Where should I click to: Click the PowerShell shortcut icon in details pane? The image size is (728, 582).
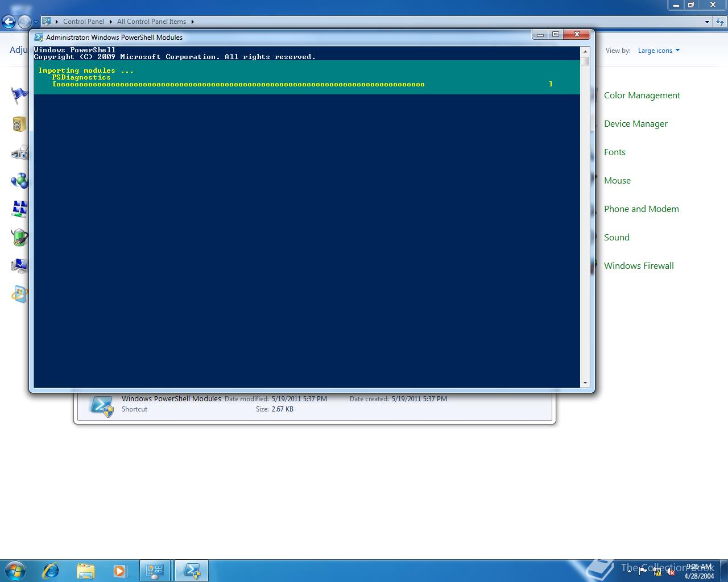point(102,406)
